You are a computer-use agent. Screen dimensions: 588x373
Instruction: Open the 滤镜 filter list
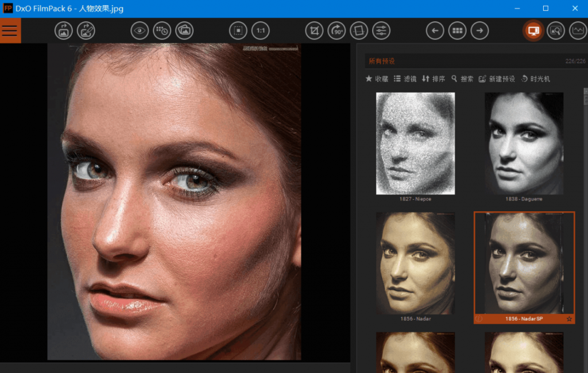point(405,79)
